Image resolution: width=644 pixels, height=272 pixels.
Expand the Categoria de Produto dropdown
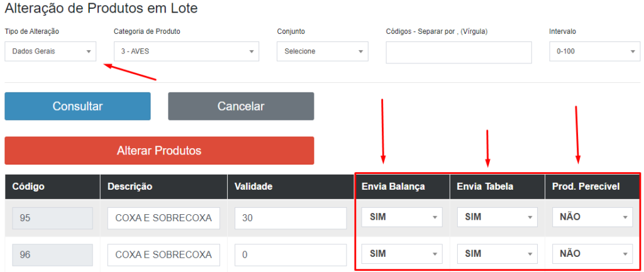[186, 52]
